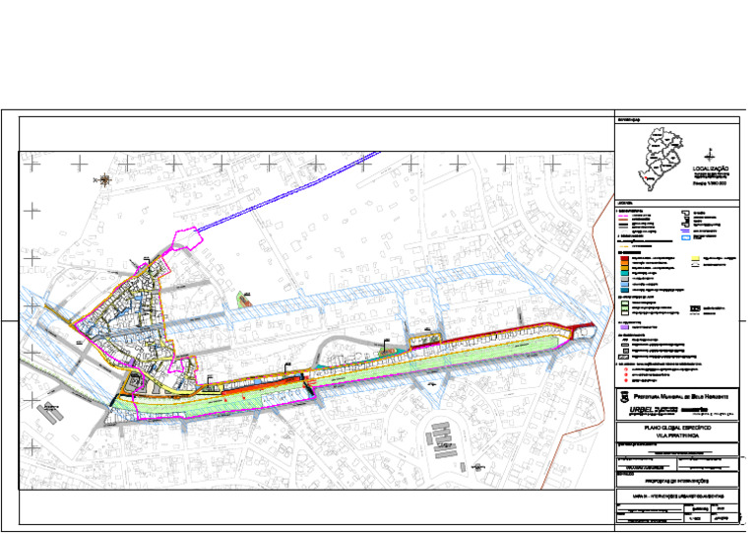This screenshot has width=756, height=534.
Task: Click the teal legend swatch
Action: [x=624, y=273]
